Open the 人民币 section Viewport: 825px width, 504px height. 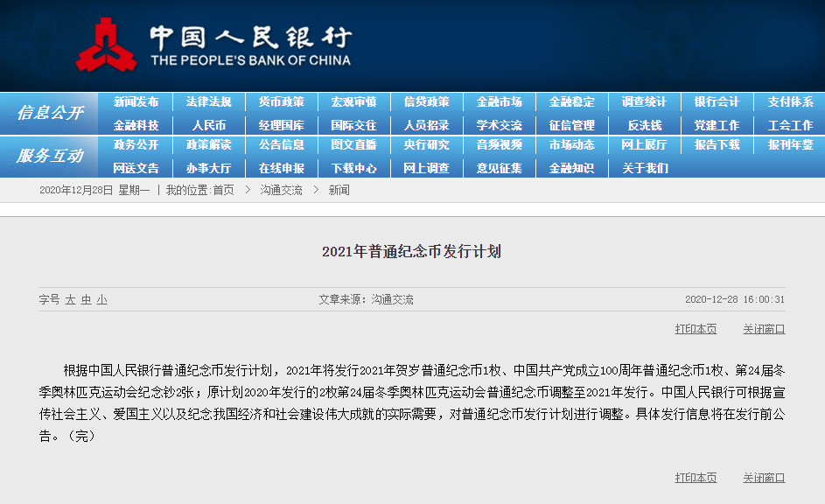(208, 125)
